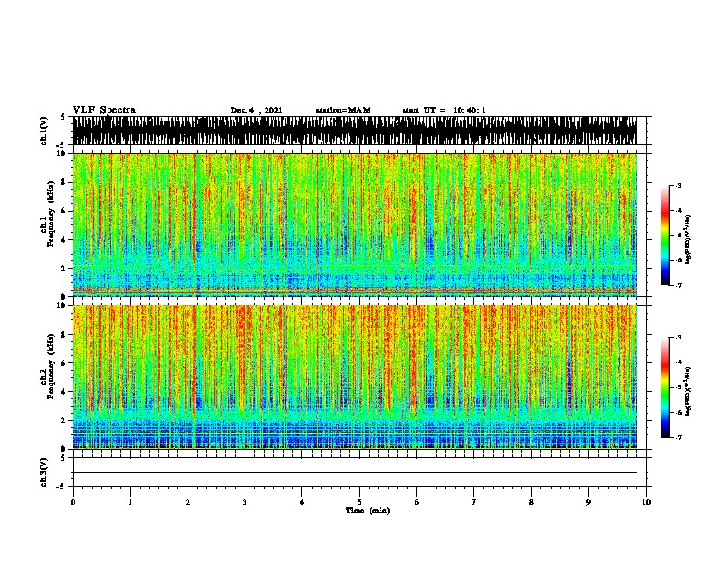
Task: Click time axis tick label "6"
Action: point(417,502)
